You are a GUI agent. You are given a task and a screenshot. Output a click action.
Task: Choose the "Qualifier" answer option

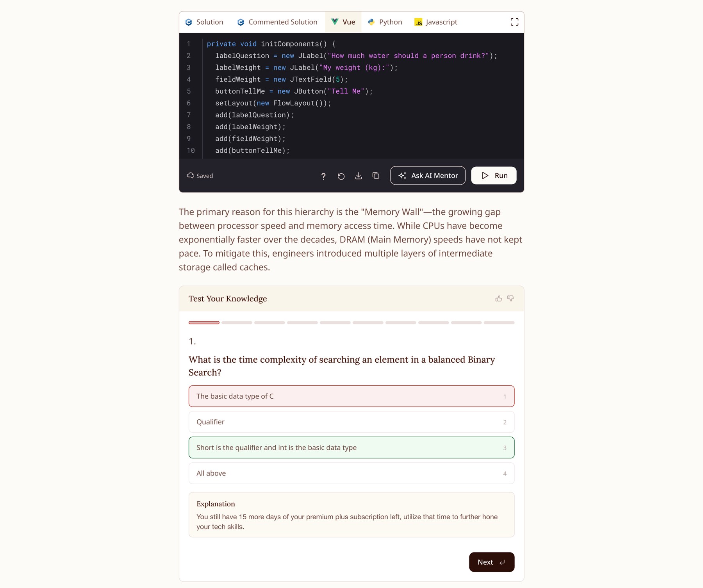click(351, 422)
